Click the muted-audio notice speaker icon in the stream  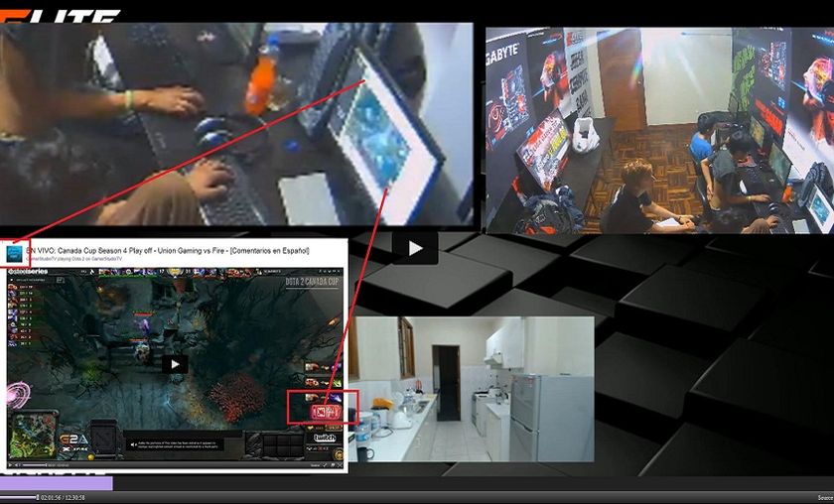(x=133, y=444)
